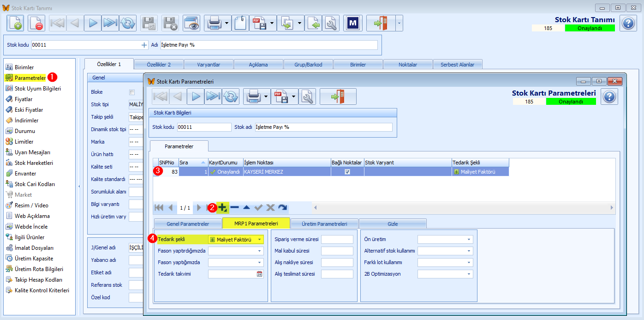The image size is (644, 320).
Task: Click the plus icon beside Stok kodu field
Action: click(144, 45)
